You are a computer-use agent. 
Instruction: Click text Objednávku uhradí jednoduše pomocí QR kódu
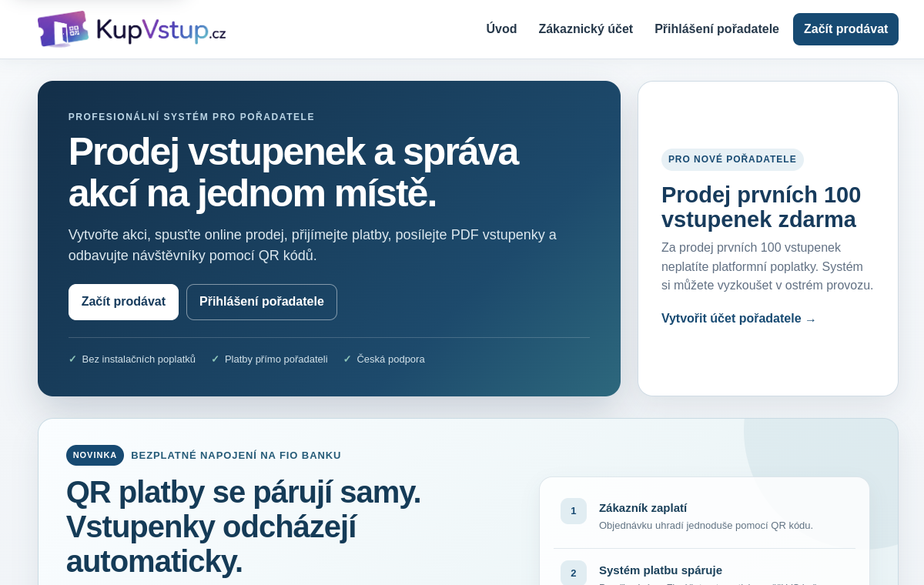tap(706, 526)
